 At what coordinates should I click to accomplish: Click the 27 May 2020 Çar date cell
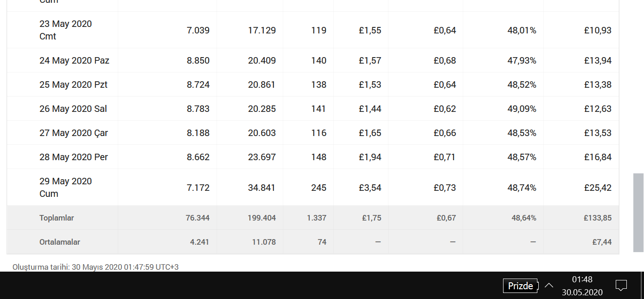point(74,133)
